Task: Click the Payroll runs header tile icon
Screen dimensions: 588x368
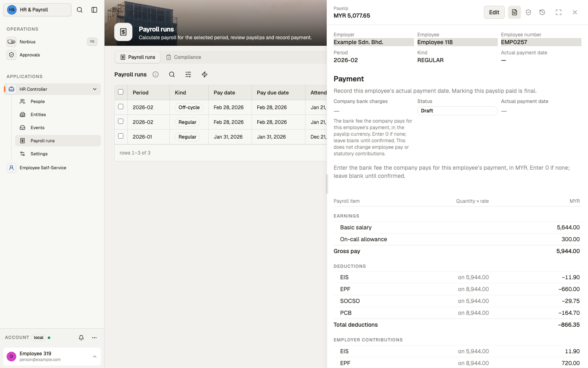Action: tap(123, 32)
